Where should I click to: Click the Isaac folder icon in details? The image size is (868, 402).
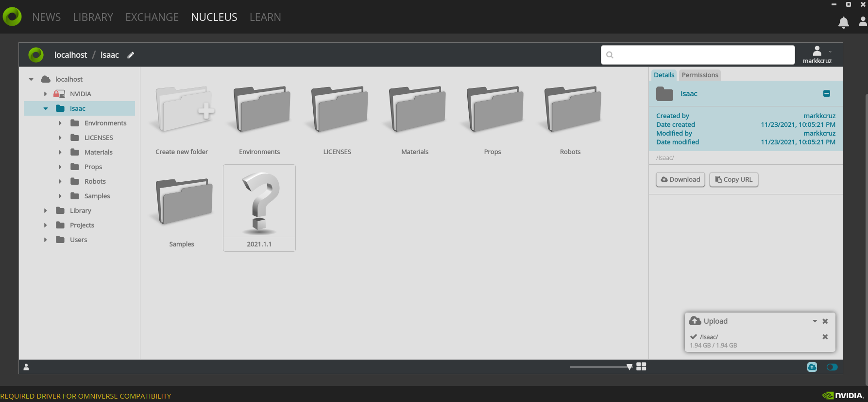pyautogui.click(x=664, y=94)
